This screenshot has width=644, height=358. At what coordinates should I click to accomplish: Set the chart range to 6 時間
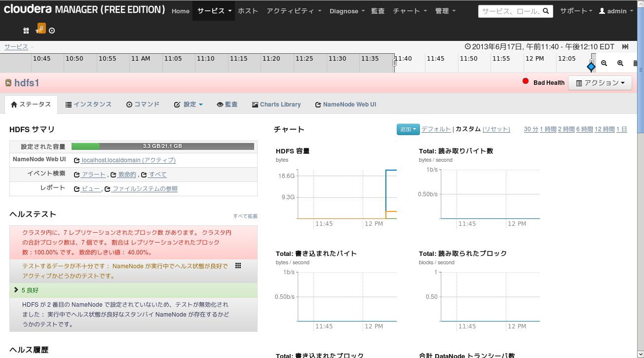(584, 129)
